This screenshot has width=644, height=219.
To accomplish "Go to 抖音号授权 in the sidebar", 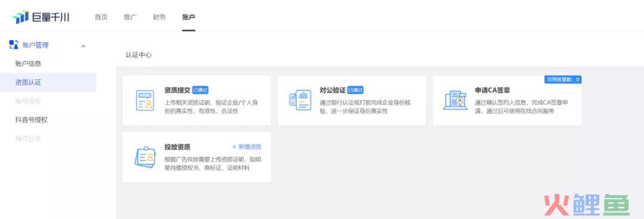I will tap(32, 119).
